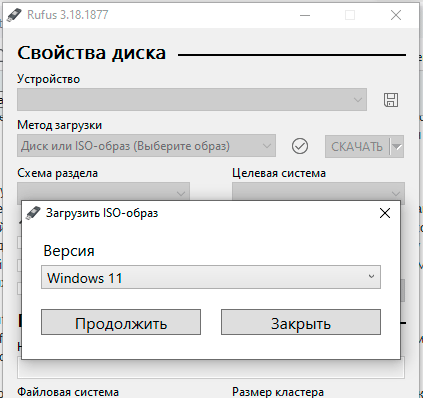Click the checkmark hash verification icon
The height and width of the screenshot is (398, 423).
coord(300,146)
